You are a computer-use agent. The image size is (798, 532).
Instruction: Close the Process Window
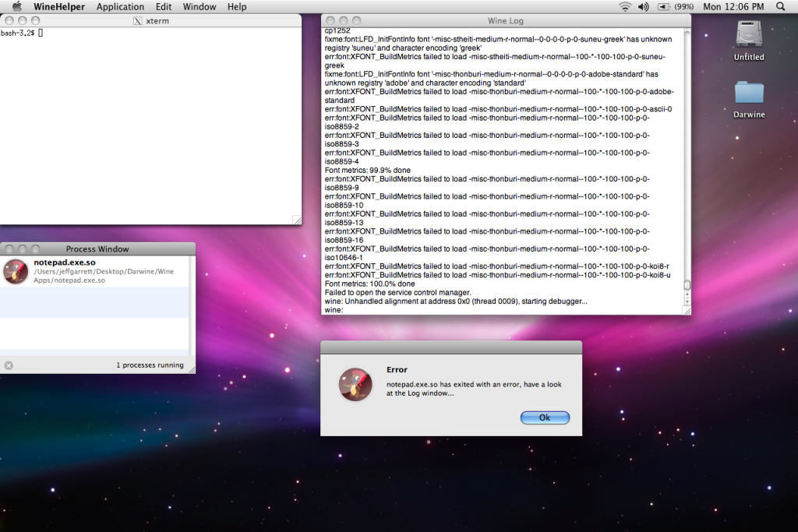[9, 248]
